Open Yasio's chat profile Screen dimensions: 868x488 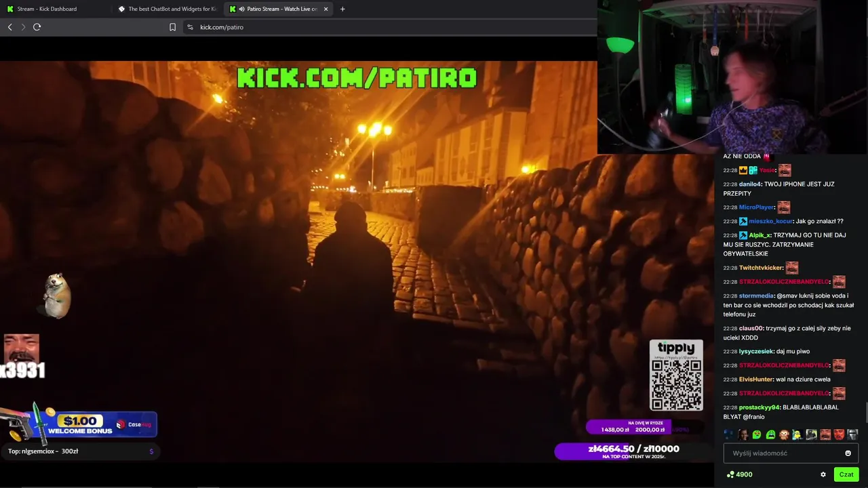click(x=767, y=170)
